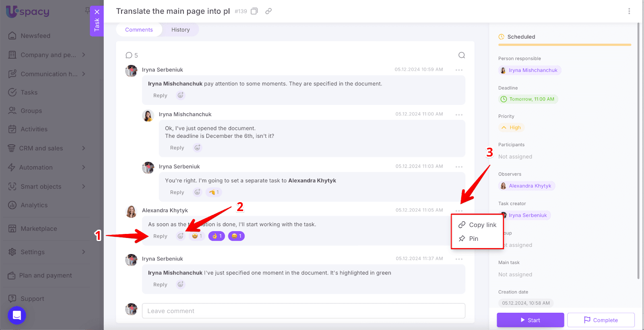Open Newsfeed from the sidebar

35,36
